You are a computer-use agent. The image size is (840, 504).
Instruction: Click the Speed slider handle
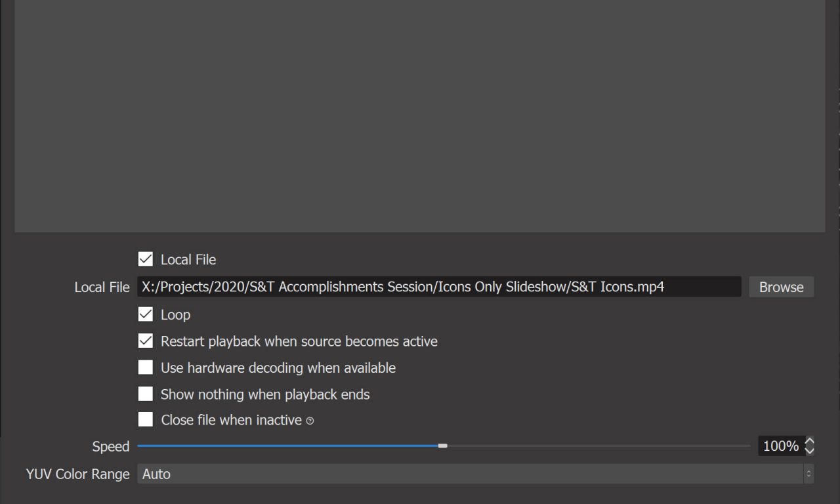click(x=443, y=446)
